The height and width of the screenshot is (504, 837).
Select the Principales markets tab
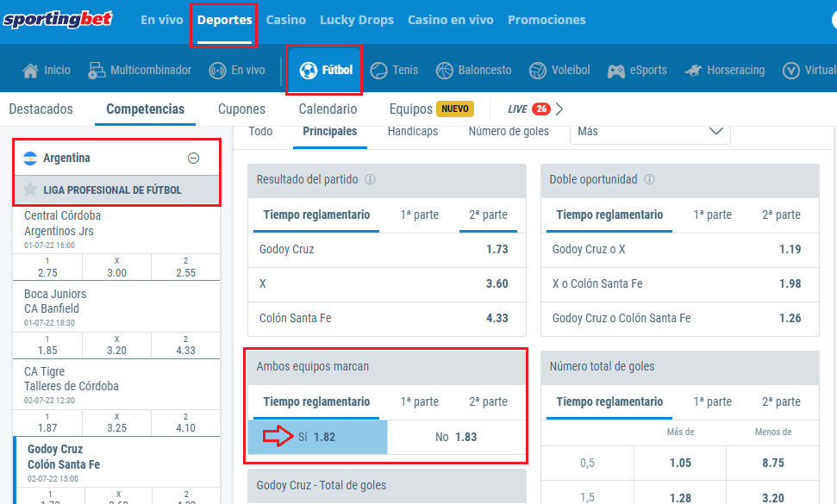pos(330,132)
